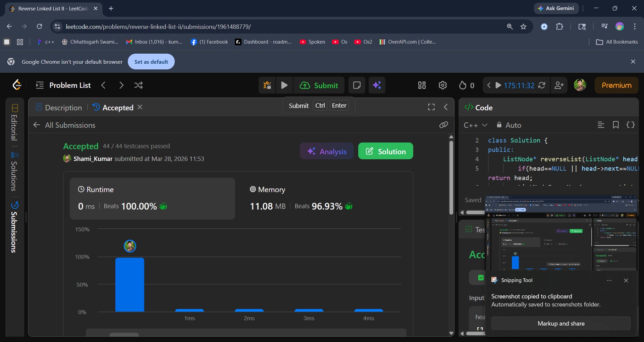Click the submissions panel vertical scrollbar
644x342 pixels.
[451, 178]
